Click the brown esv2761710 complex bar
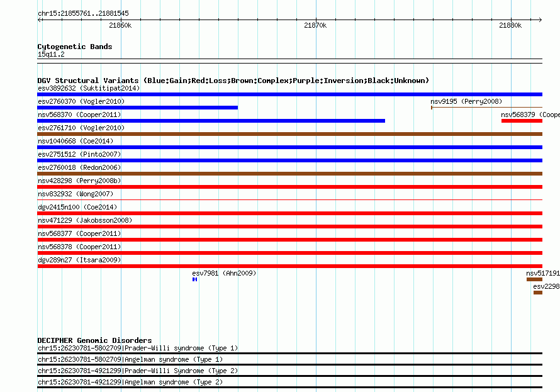Screen dimensions: 560x392 point(289,134)
